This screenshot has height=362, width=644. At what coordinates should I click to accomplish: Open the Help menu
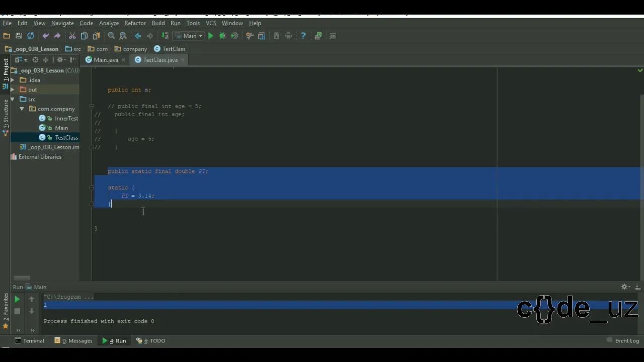point(255,23)
